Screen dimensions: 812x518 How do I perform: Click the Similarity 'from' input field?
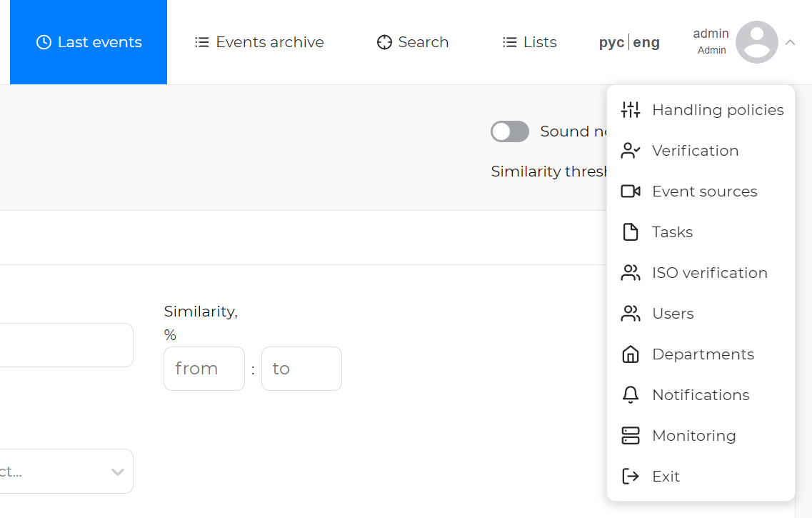pos(204,369)
